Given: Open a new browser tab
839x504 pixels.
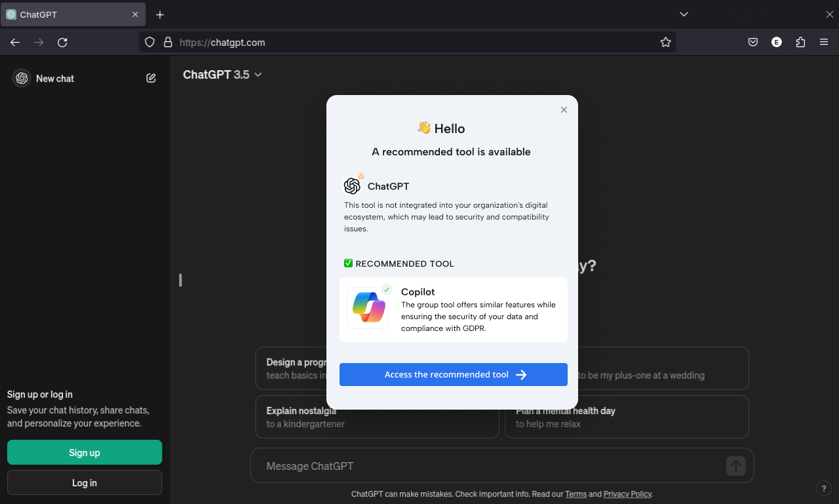Looking at the screenshot, I should (160, 14).
